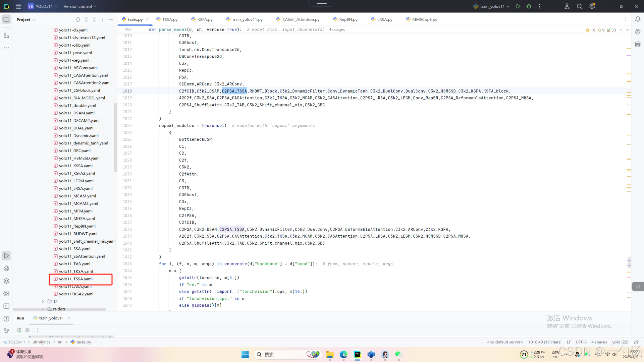Click the Rerun icon in Run panel
The image size is (644, 362).
coord(19,330)
